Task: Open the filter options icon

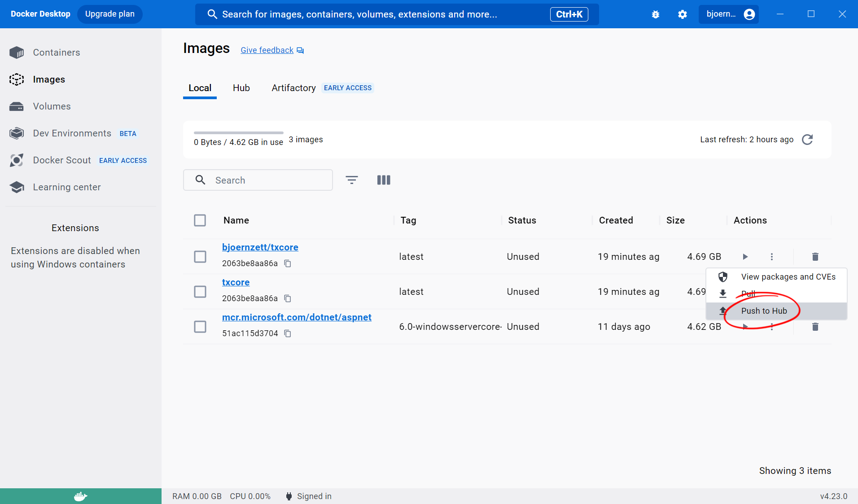Action: [x=352, y=180]
